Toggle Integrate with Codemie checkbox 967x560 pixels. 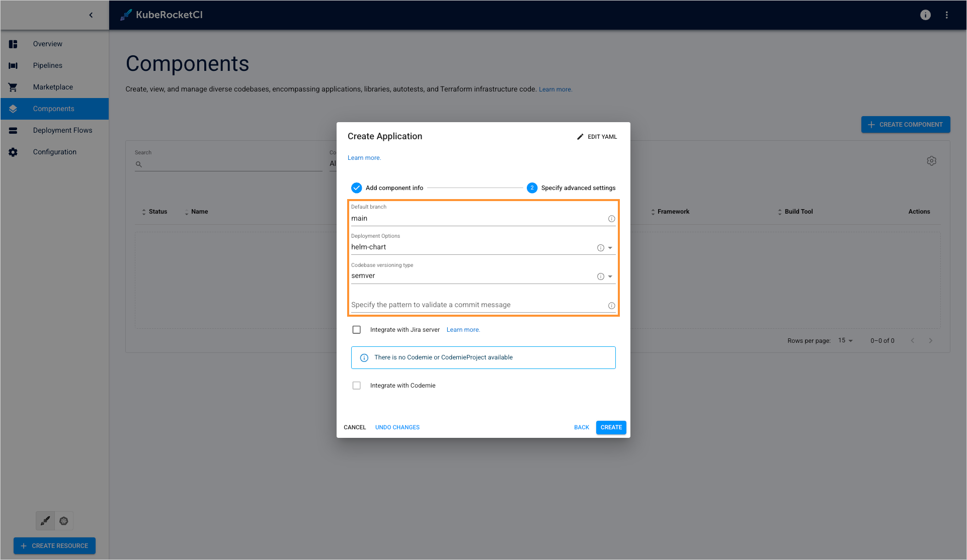coord(357,386)
